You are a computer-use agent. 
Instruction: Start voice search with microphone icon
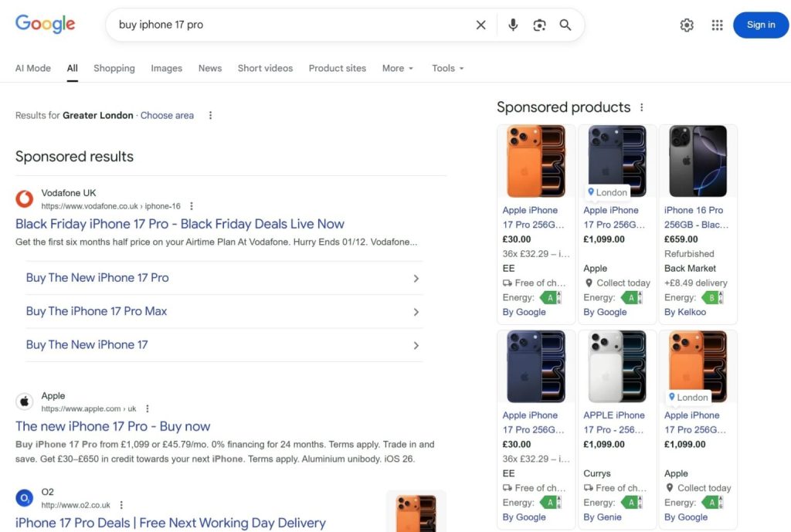click(513, 25)
